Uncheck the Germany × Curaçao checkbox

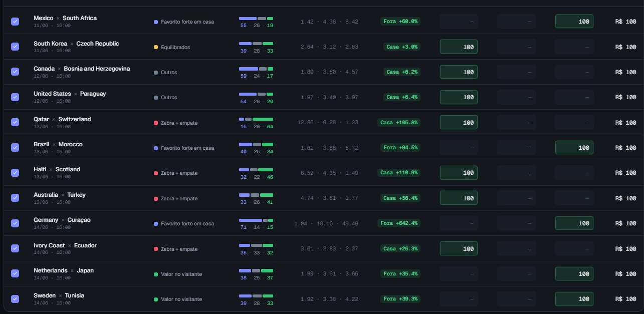(x=15, y=223)
